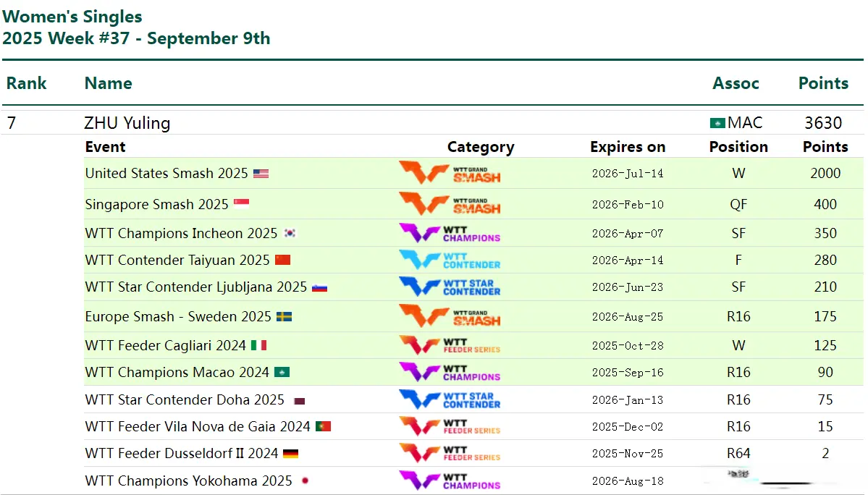The height and width of the screenshot is (495, 868).
Task: Select the WTT Feeder Dusseldorf II 2024 row
Action: tap(181, 454)
